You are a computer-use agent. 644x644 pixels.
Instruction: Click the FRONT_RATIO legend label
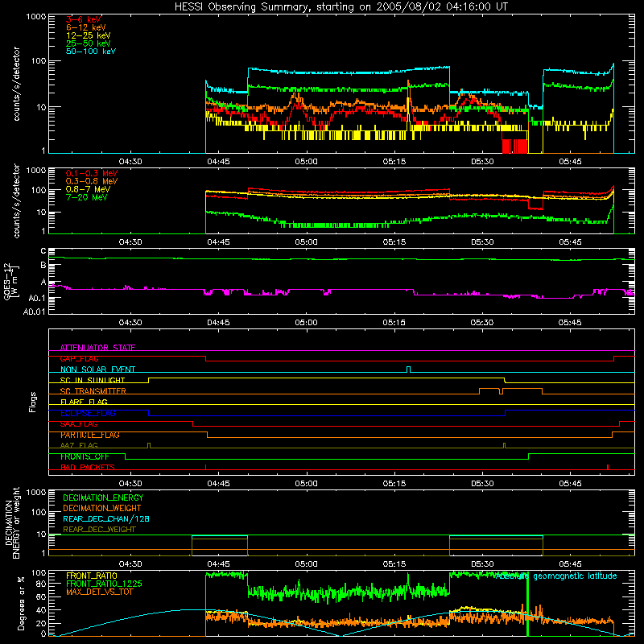tap(92, 576)
